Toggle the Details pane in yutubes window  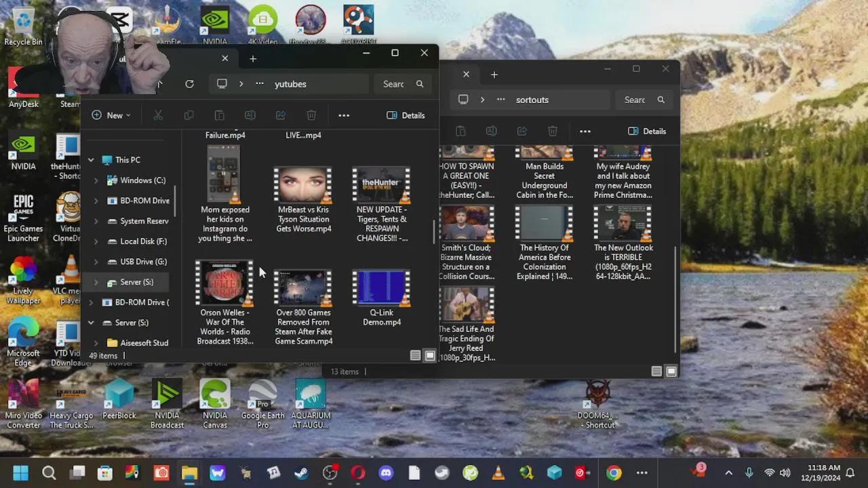pyautogui.click(x=406, y=115)
